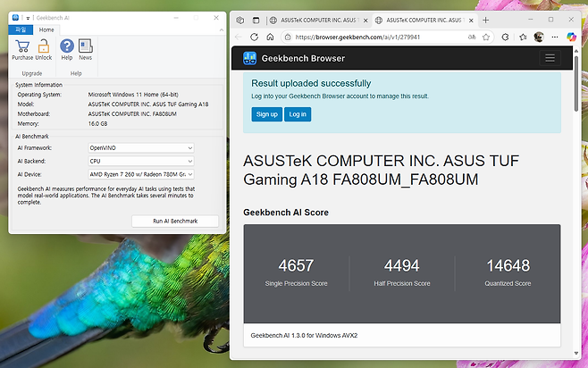Screen dimensions: 588x368
Task: Click the Unlock padlock icon
Action: pos(43,46)
